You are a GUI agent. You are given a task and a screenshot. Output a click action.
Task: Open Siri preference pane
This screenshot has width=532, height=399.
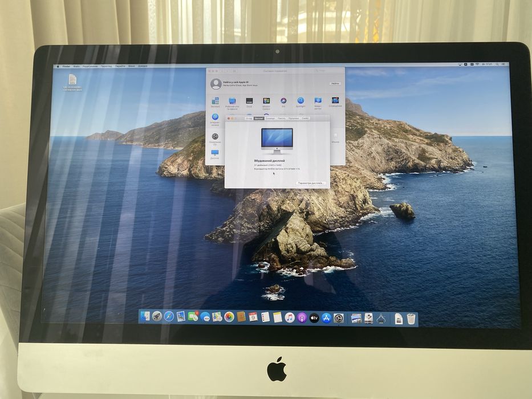point(283,102)
